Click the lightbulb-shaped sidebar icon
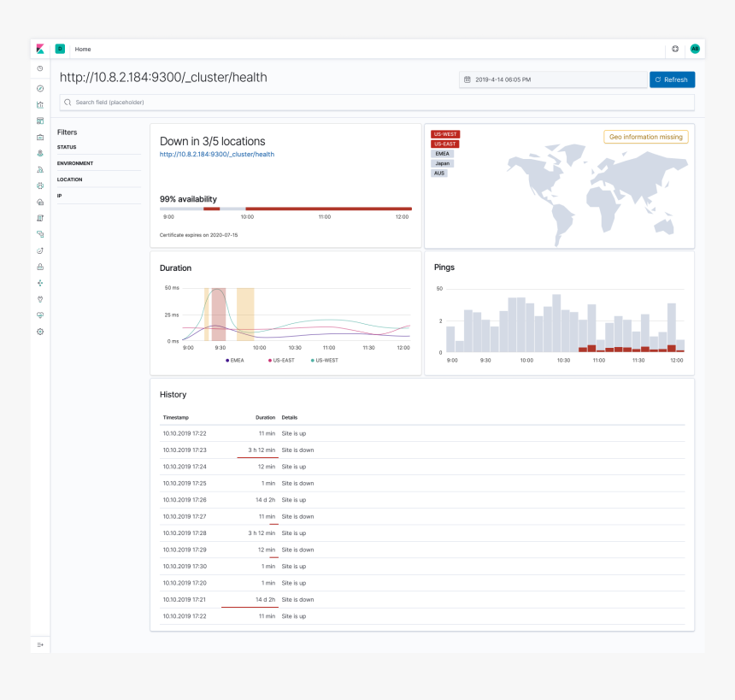The height and width of the screenshot is (700, 735). point(40,299)
